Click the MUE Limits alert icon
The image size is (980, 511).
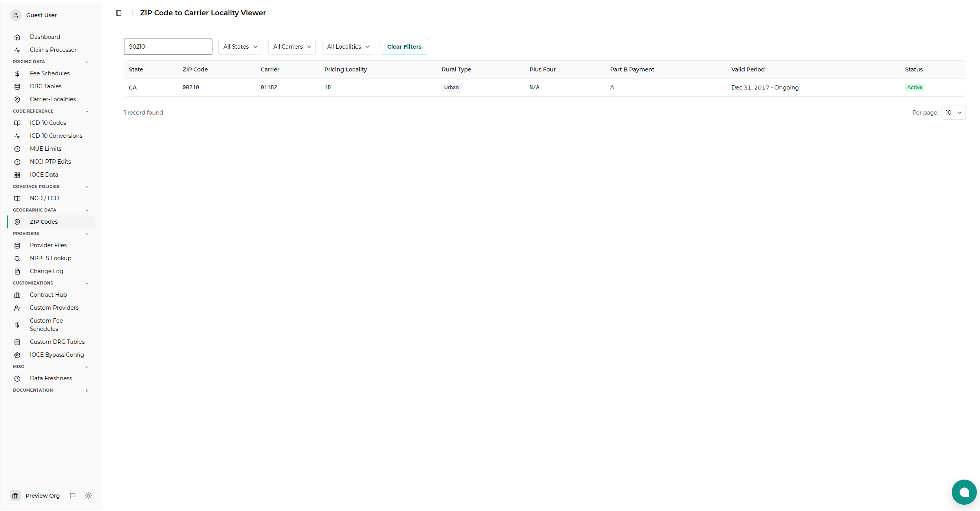17,149
